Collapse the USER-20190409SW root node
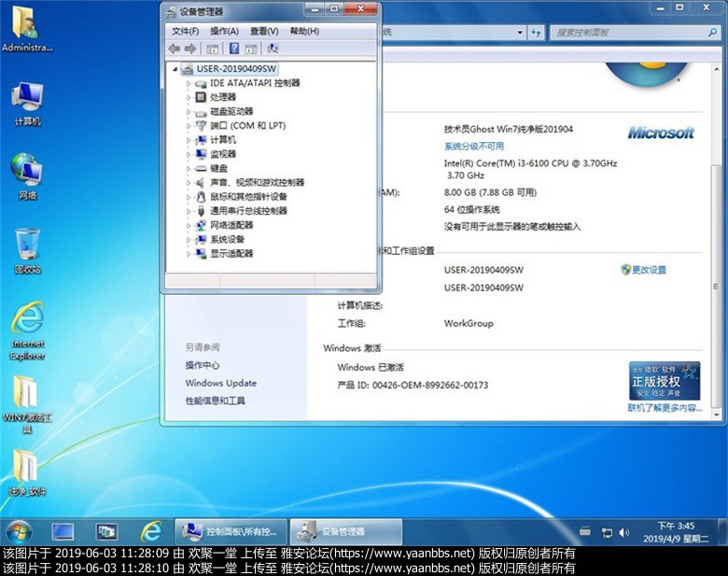The height and width of the screenshot is (576, 728). click(x=175, y=69)
